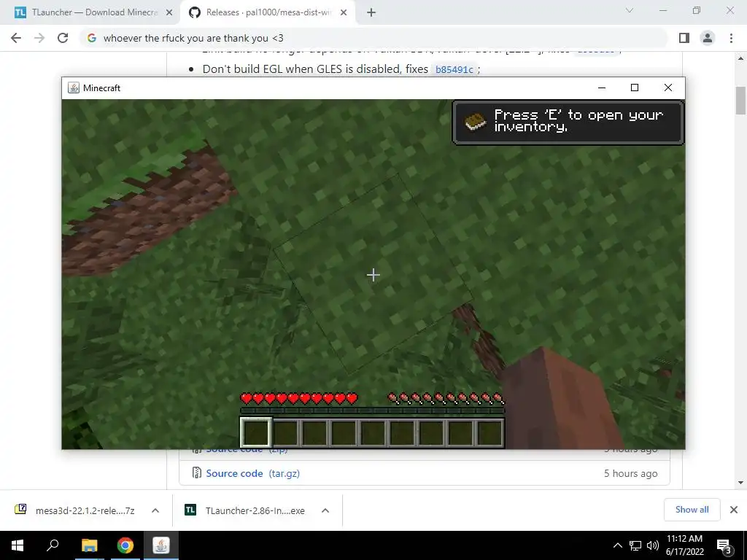Click the recipe book icon in hint
This screenshot has height=560, width=747.
[x=476, y=122]
